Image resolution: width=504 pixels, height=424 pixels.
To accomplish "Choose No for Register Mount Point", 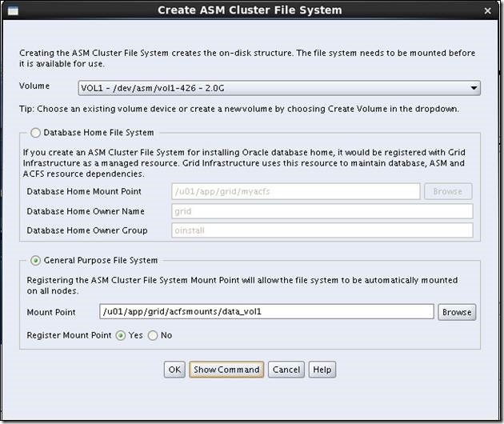I will (x=153, y=335).
